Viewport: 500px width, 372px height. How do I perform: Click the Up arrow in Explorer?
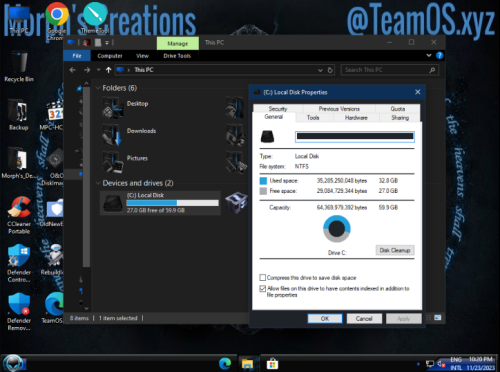click(x=108, y=70)
